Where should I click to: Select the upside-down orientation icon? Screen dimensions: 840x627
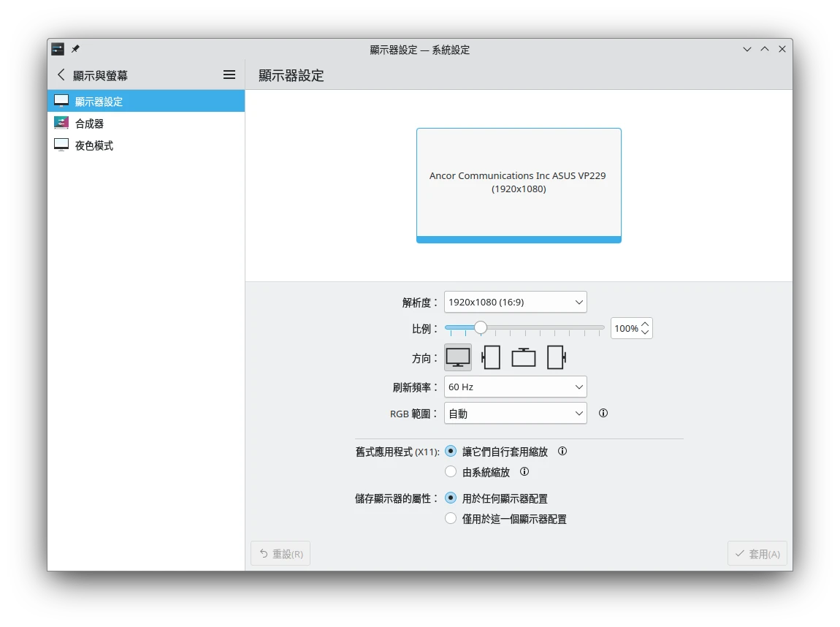click(x=524, y=357)
